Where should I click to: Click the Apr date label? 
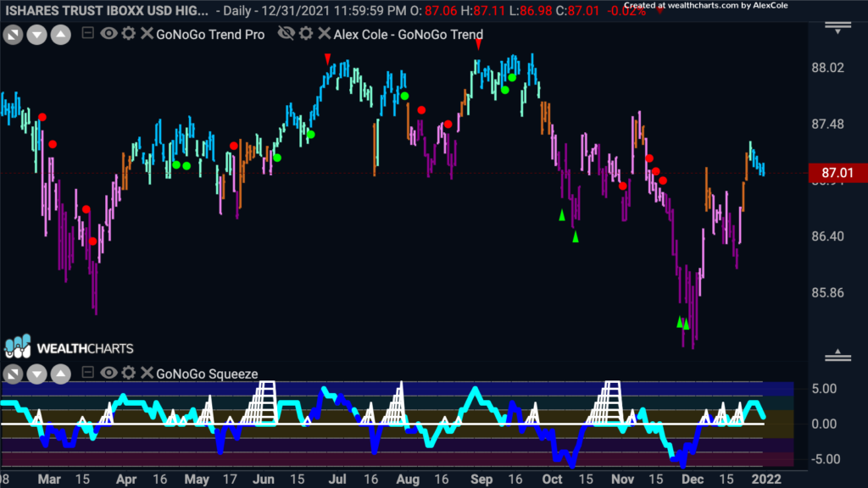[x=126, y=480]
